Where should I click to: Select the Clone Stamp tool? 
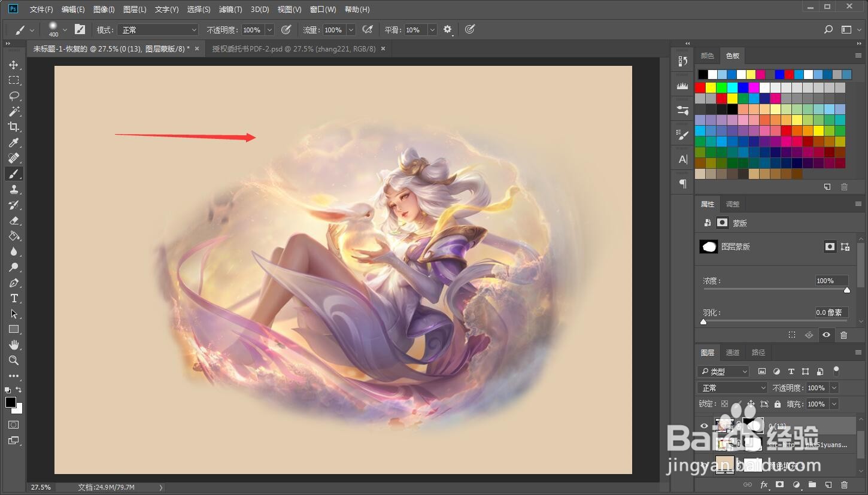click(14, 189)
